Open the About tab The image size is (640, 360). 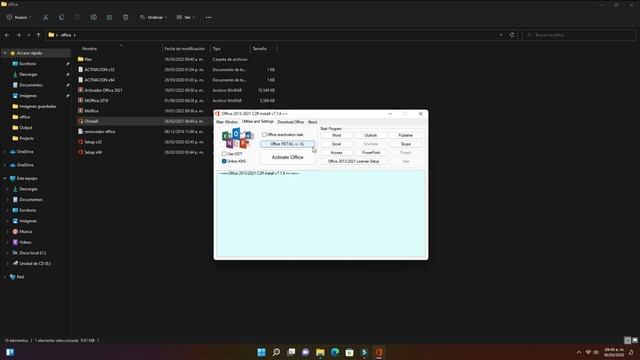pos(312,122)
